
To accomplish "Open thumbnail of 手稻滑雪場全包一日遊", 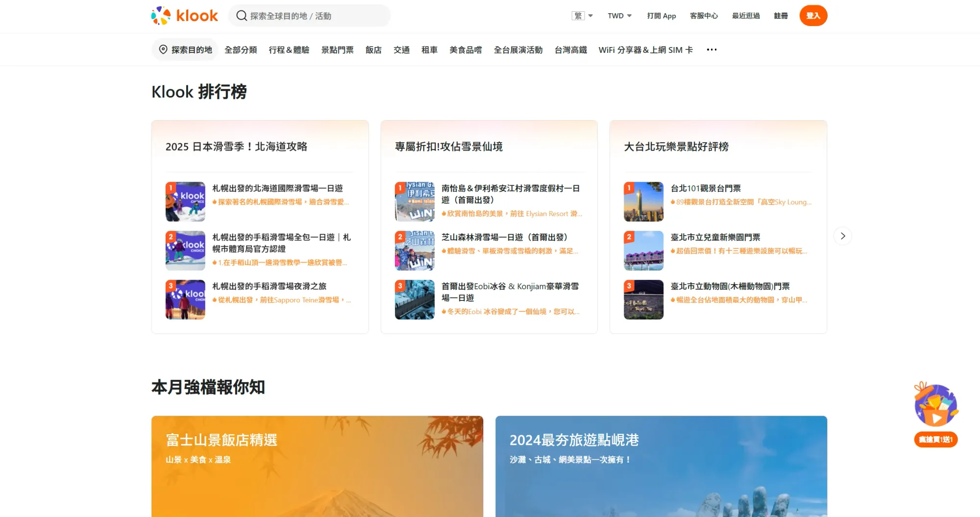I will [x=185, y=250].
